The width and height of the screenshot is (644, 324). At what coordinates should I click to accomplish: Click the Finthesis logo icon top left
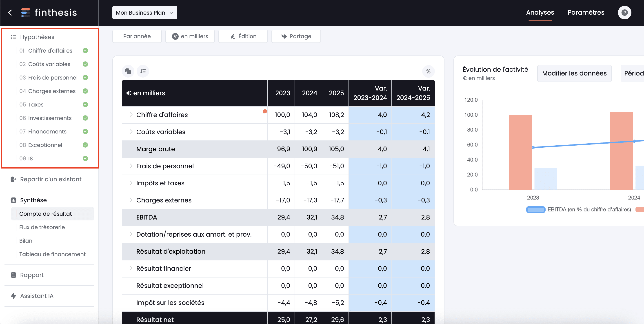click(x=27, y=12)
